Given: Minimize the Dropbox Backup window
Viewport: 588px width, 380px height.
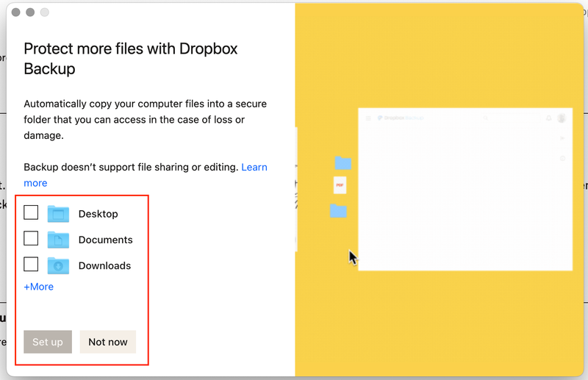Looking at the screenshot, I should (30, 12).
